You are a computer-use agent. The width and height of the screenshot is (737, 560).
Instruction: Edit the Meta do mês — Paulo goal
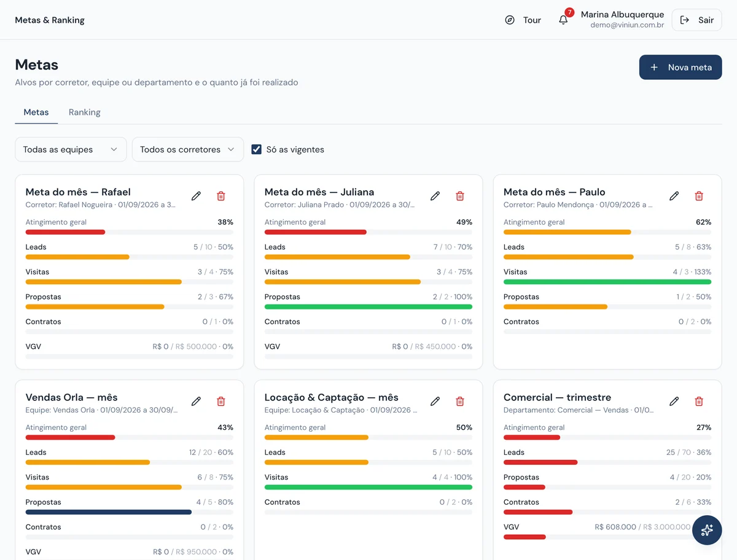pyautogui.click(x=674, y=196)
